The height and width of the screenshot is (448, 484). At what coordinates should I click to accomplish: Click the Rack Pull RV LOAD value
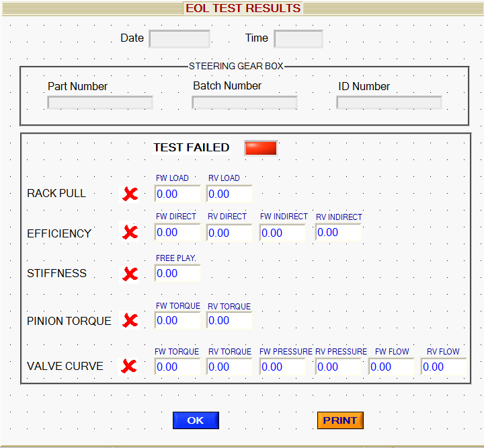point(229,194)
